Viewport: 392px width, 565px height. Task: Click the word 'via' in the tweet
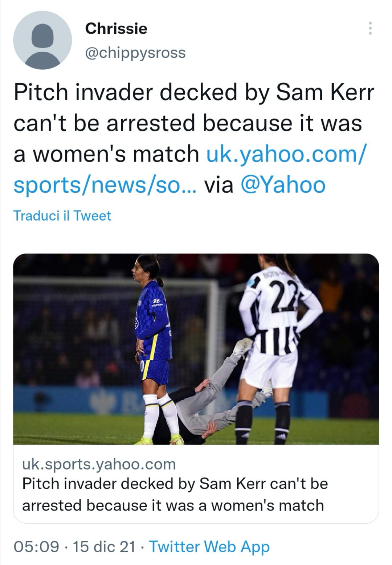click(219, 185)
